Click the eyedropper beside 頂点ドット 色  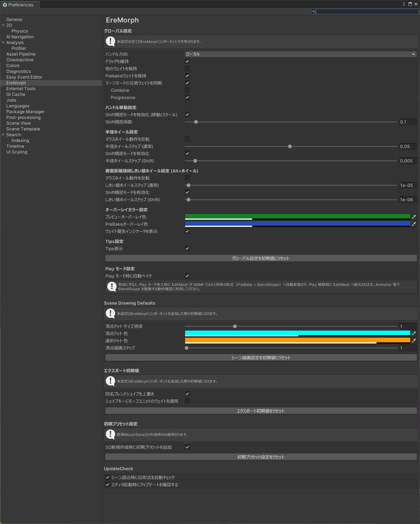(414, 333)
